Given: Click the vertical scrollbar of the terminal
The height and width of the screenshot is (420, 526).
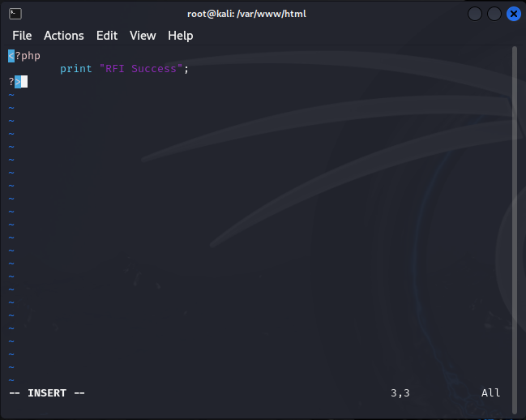Looking at the screenshot, I should (515, 230).
